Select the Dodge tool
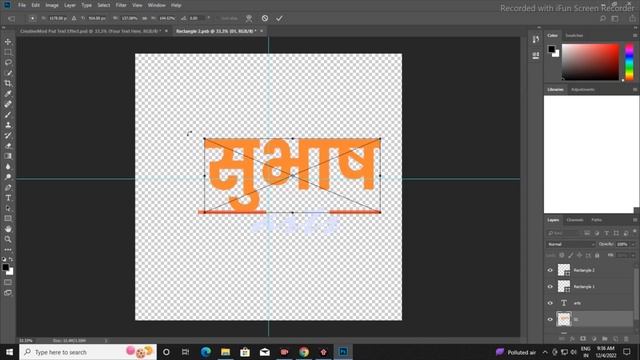 8,177
